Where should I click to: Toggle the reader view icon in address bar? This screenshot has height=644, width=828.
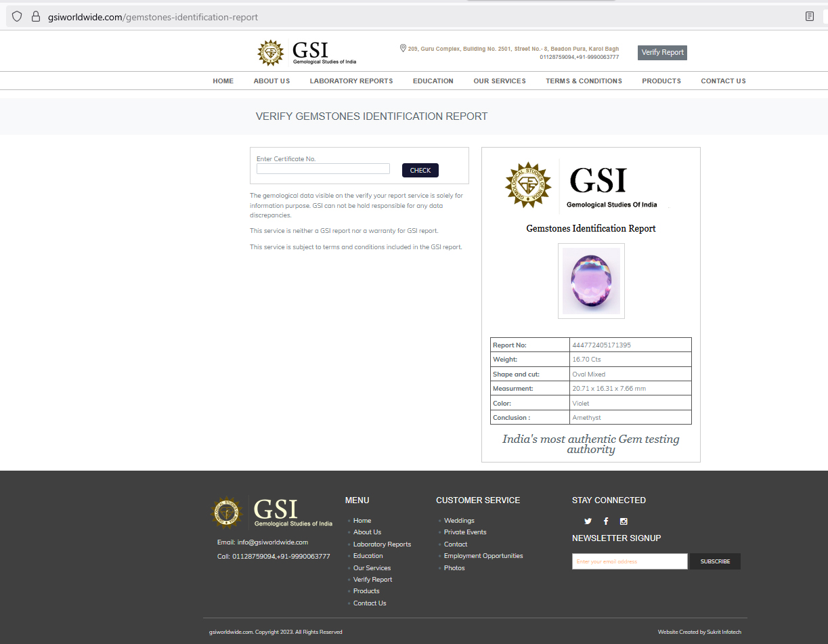[x=809, y=17]
